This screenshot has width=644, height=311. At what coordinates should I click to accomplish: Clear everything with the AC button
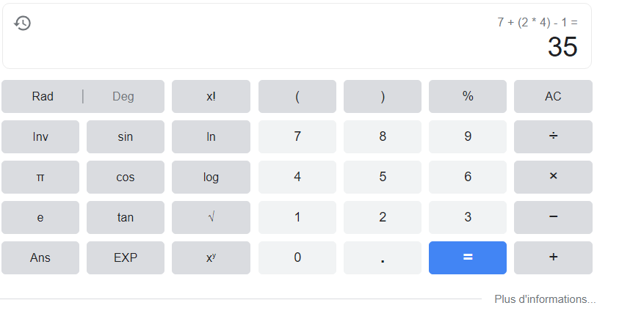coord(553,96)
